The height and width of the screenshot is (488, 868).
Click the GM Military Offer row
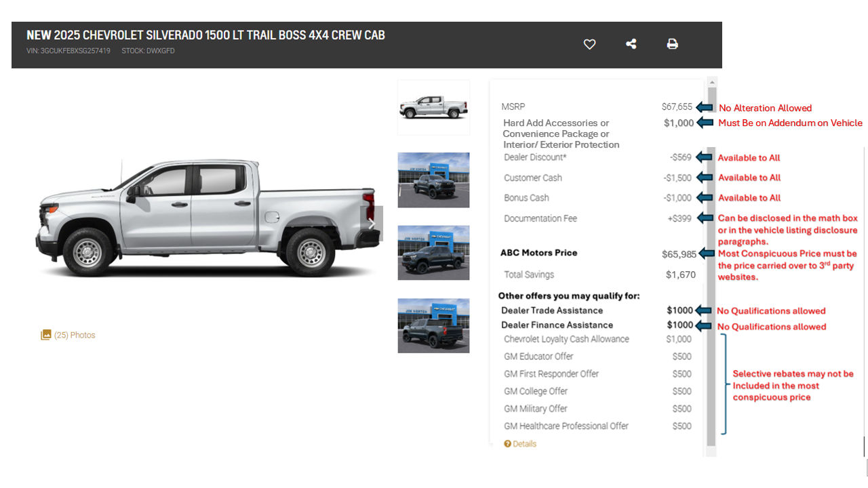[x=597, y=409]
